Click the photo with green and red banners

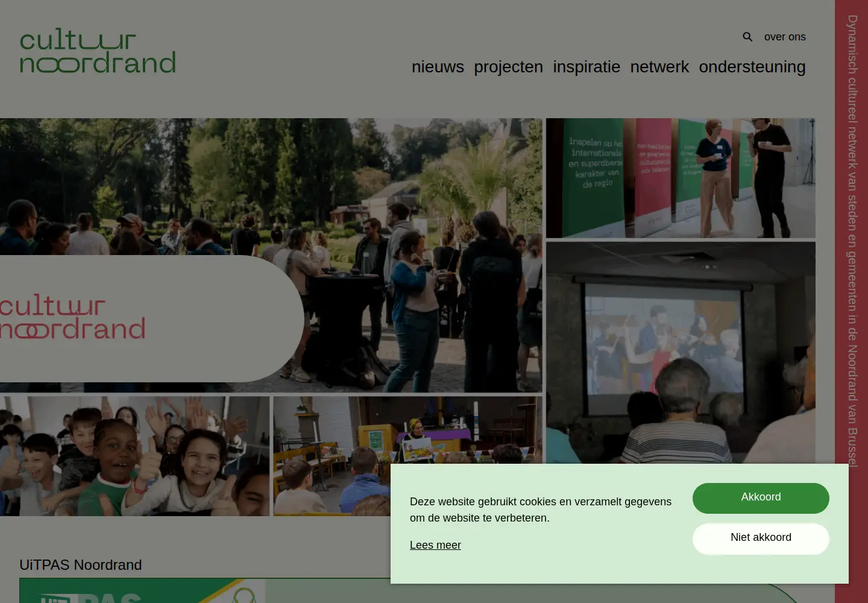point(681,178)
